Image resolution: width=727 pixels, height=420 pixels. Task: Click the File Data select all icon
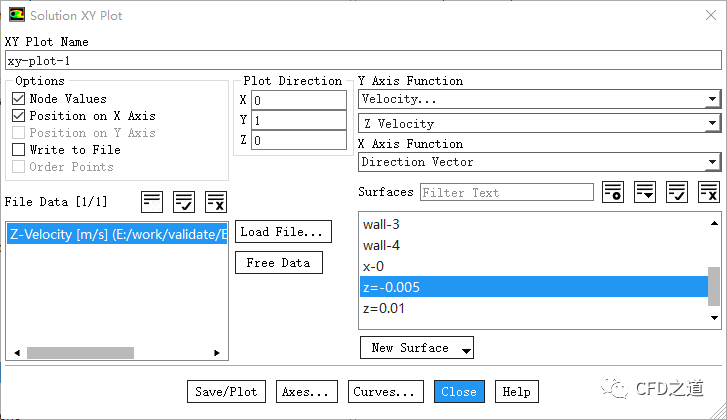tap(183, 201)
